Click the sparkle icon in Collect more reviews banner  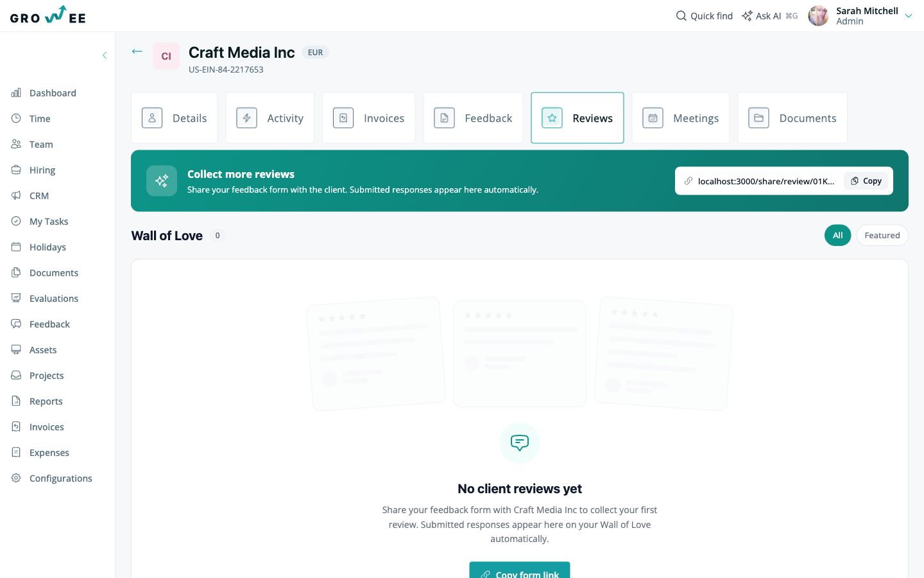click(x=162, y=181)
